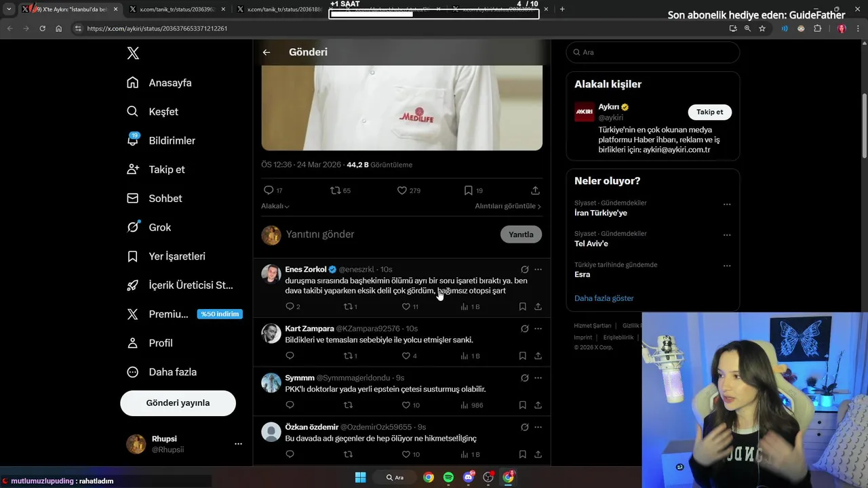Share the main post
This screenshot has height=488, width=868.
coord(535,190)
